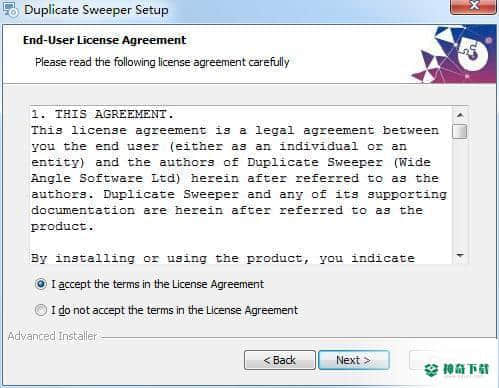
Task: Click the Duplicate Sweeper logo in banner
Action: [x=455, y=54]
